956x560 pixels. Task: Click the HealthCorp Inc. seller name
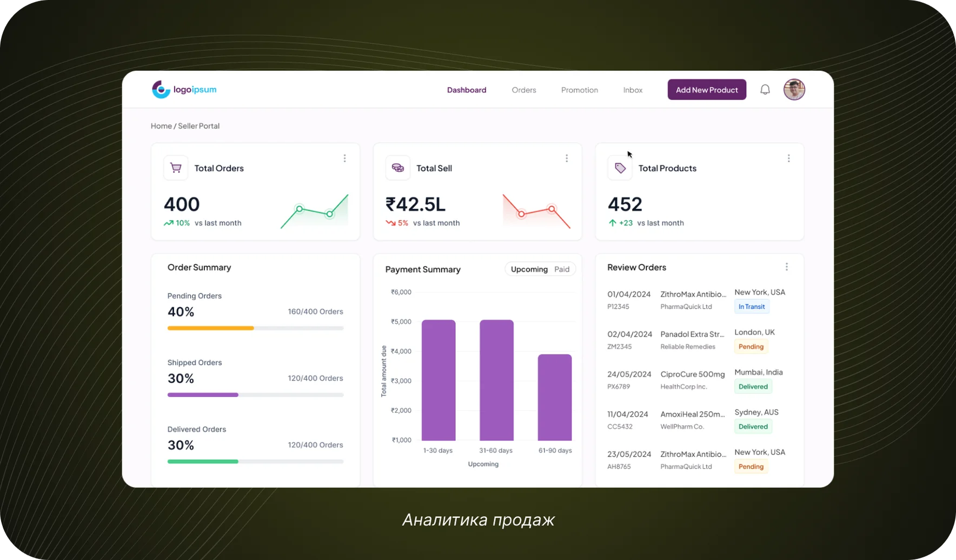tap(683, 386)
